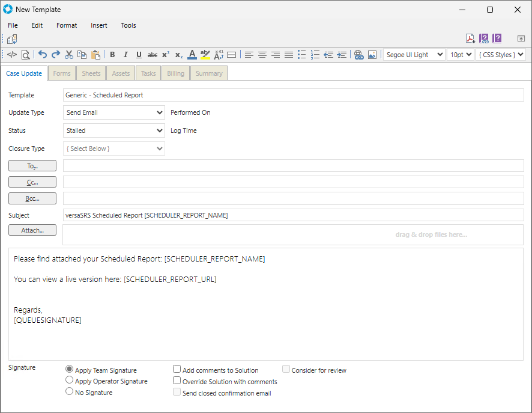
Task: Paste from clipboard
Action: 95,55
